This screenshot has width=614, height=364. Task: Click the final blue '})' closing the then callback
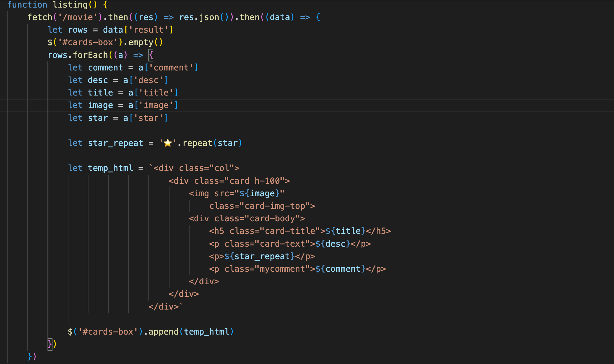[32, 357]
